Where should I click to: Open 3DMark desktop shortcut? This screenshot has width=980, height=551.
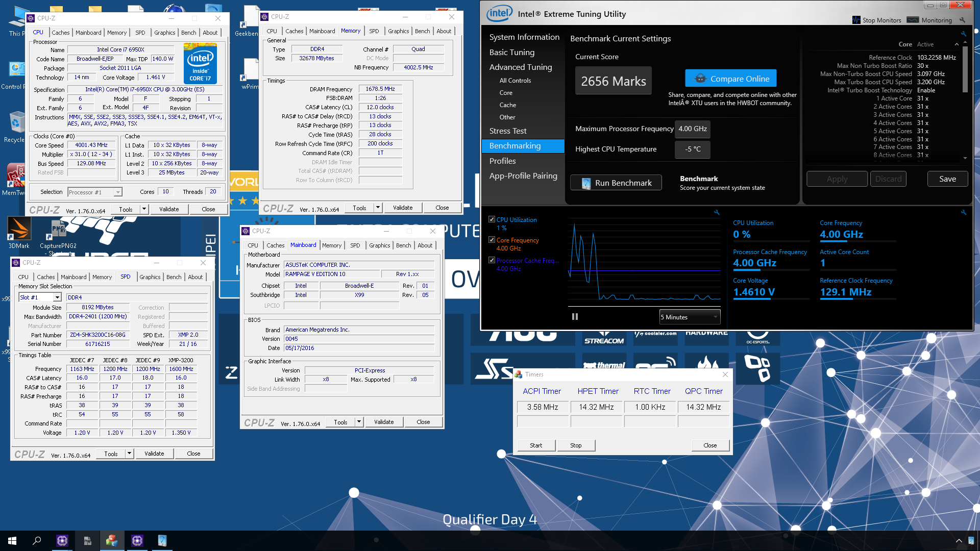[19, 233]
